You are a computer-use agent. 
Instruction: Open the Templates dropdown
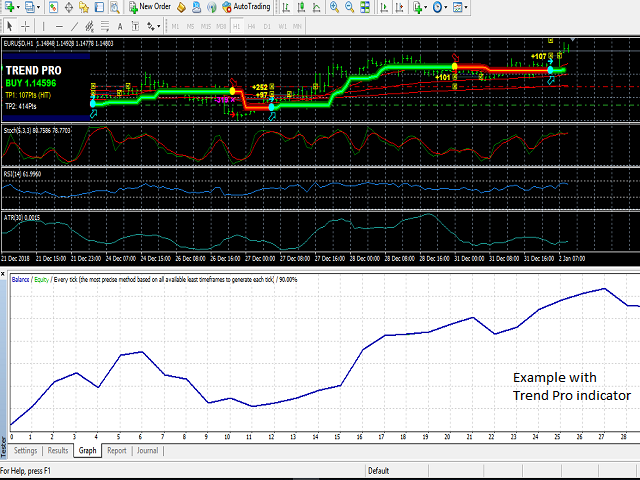coord(460,7)
